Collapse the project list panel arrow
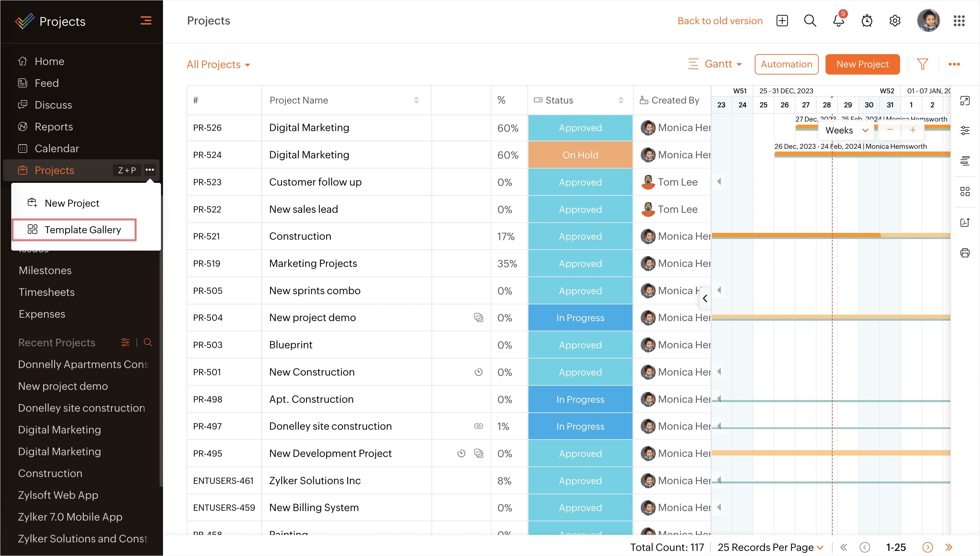980x556 pixels. coord(705,298)
